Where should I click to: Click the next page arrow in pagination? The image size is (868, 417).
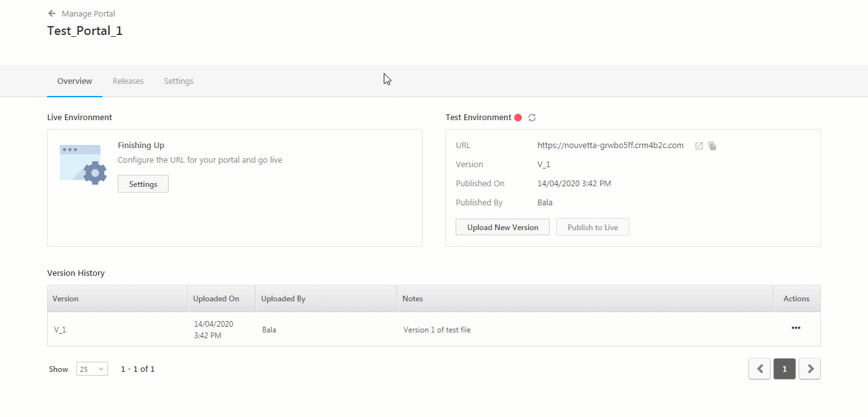coord(809,369)
